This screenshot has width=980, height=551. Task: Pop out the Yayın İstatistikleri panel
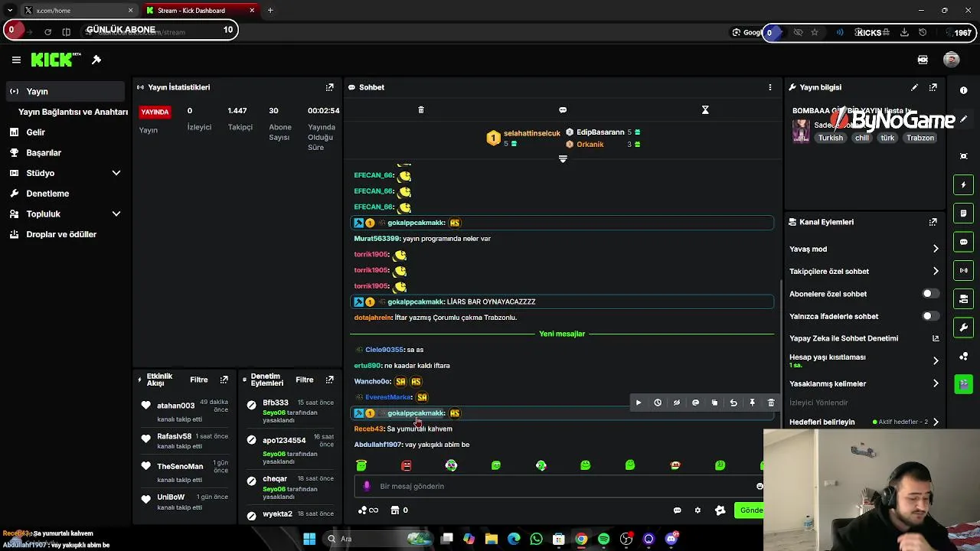330,87
